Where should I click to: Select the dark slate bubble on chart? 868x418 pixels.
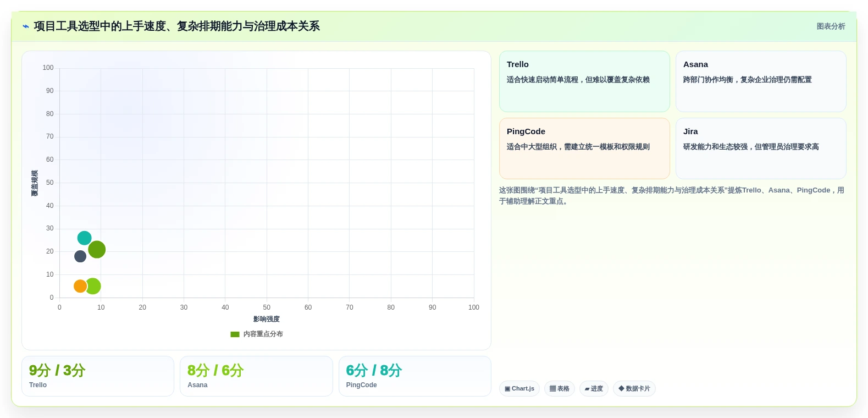tap(80, 256)
